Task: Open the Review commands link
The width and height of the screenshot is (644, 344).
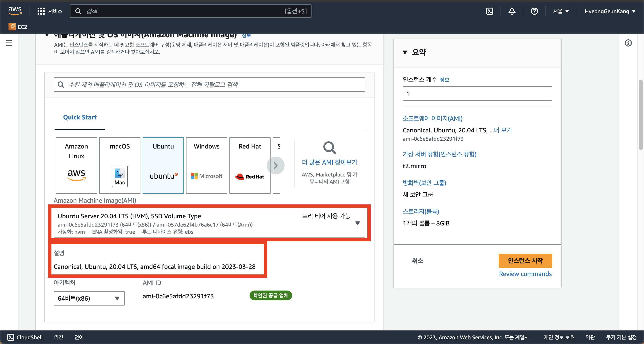Action: [x=525, y=274]
